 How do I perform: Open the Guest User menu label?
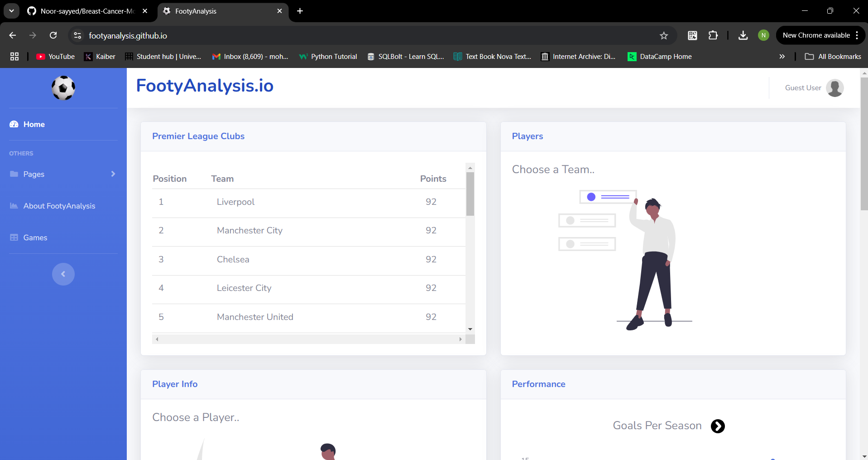click(803, 88)
